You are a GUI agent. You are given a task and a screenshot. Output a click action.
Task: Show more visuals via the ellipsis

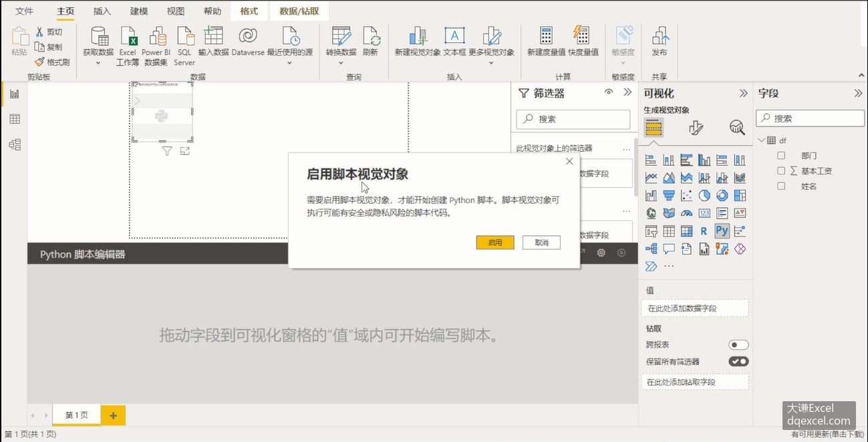click(x=669, y=266)
